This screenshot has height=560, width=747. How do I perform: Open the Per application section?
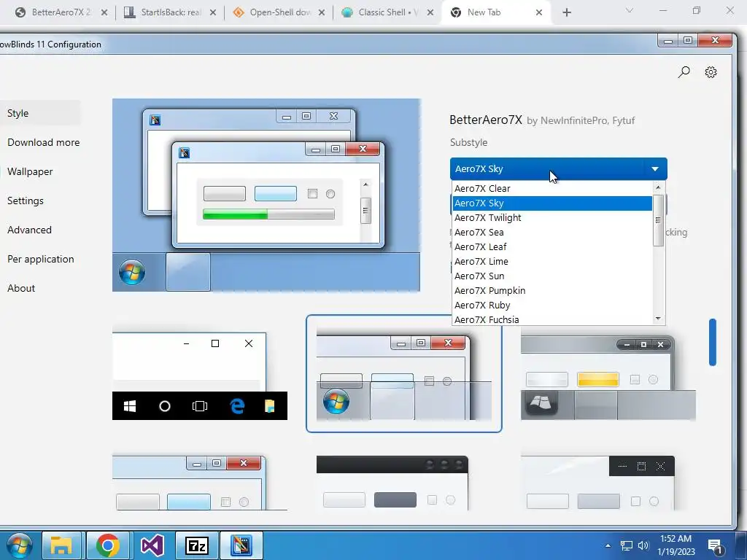click(x=41, y=259)
